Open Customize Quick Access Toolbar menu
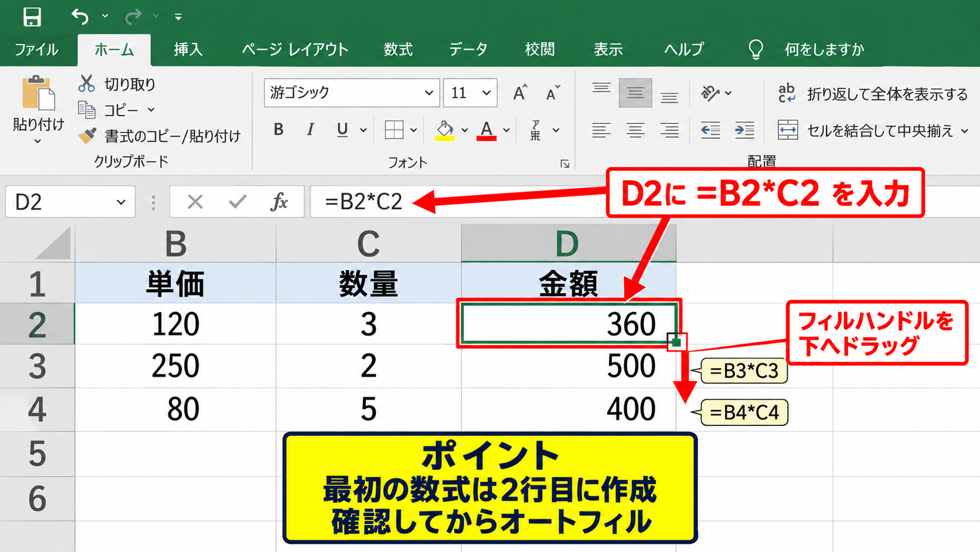The width and height of the screenshot is (980, 552). pyautogui.click(x=178, y=17)
